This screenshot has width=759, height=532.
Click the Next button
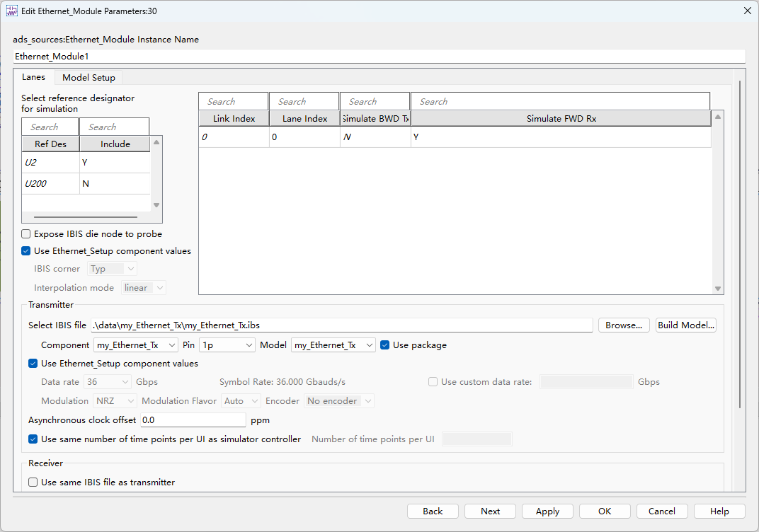(x=490, y=511)
